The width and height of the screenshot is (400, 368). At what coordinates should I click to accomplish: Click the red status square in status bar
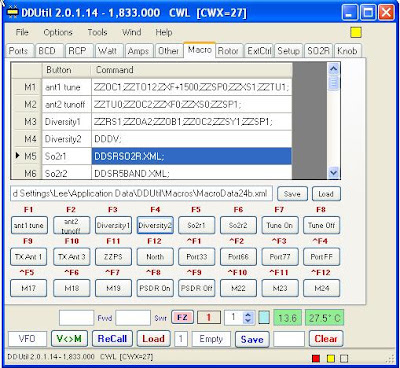pyautogui.click(x=316, y=358)
